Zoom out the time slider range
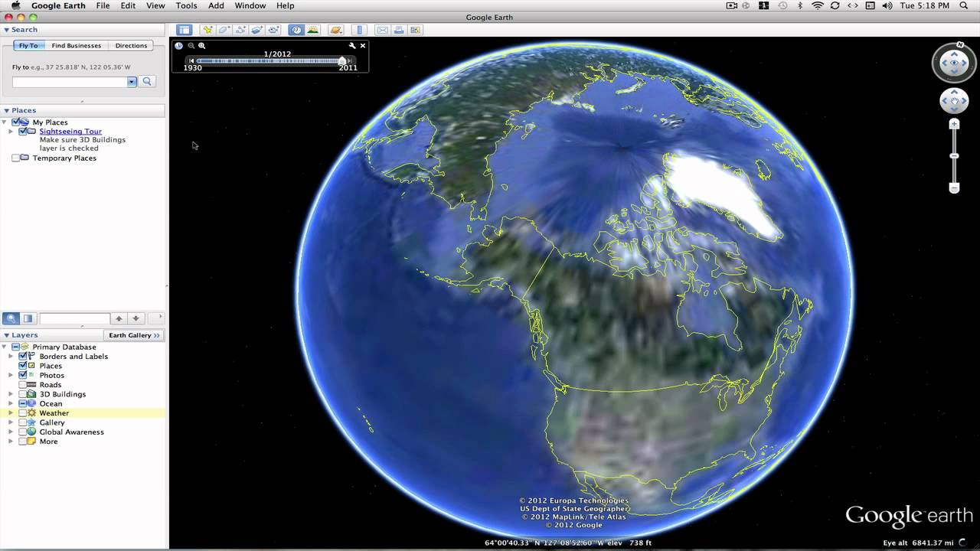This screenshot has height=551, width=980. [x=191, y=46]
